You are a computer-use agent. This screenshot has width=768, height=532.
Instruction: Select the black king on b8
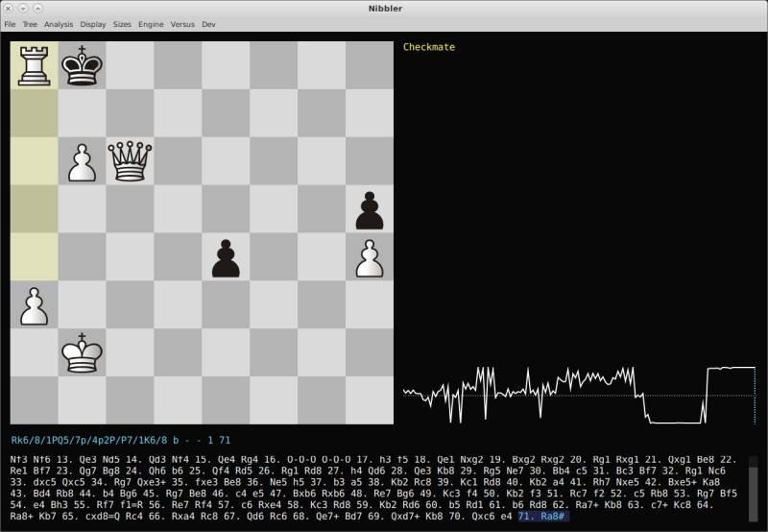(x=82, y=65)
